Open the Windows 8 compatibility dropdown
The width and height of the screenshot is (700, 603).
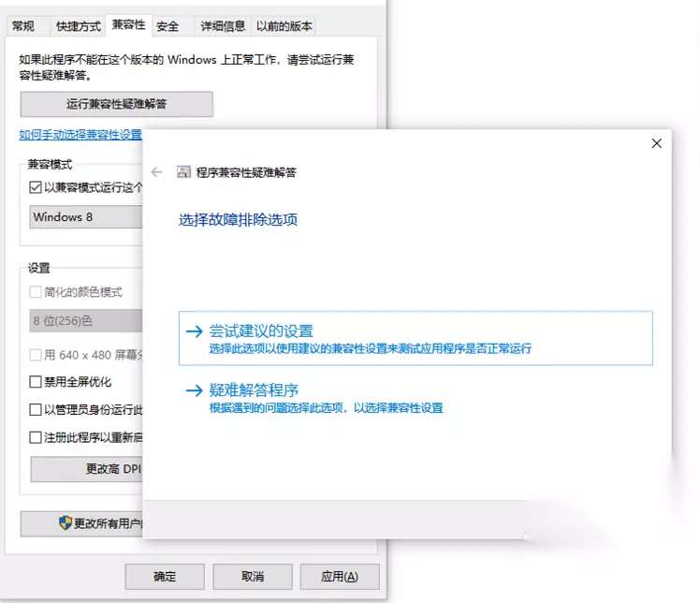(86, 217)
